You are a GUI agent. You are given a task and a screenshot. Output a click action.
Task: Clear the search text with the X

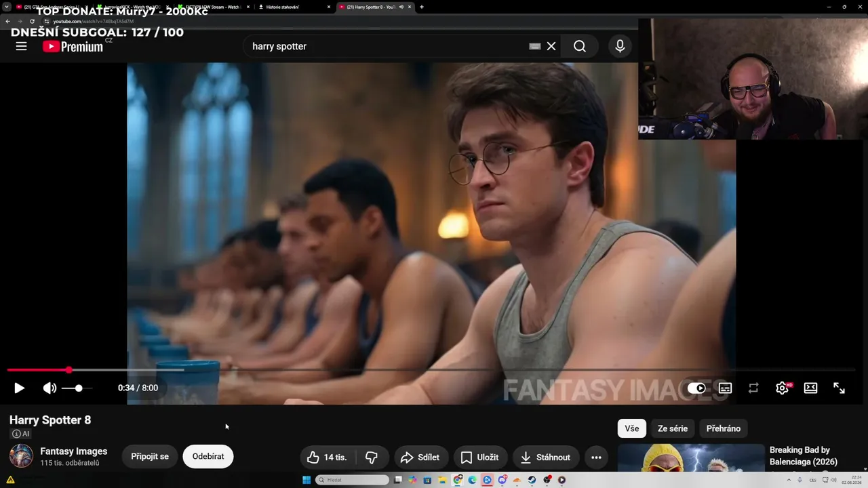pos(551,46)
